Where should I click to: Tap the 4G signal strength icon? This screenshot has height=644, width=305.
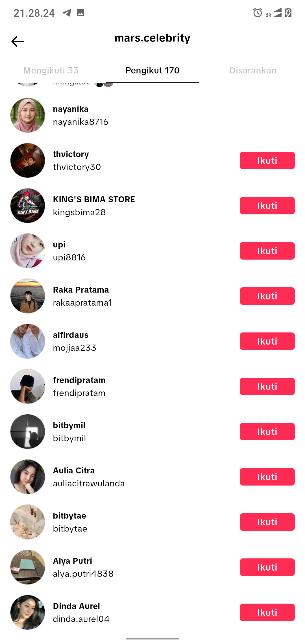[x=274, y=13]
